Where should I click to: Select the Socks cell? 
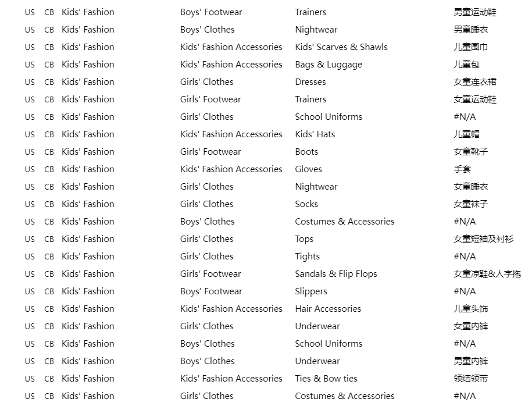coord(306,204)
